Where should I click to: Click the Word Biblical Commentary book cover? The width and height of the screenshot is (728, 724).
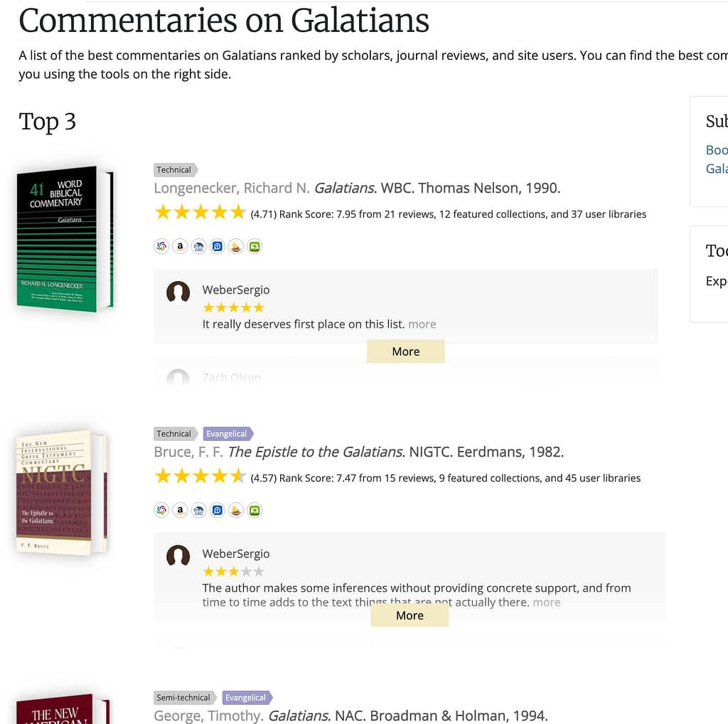click(x=64, y=238)
